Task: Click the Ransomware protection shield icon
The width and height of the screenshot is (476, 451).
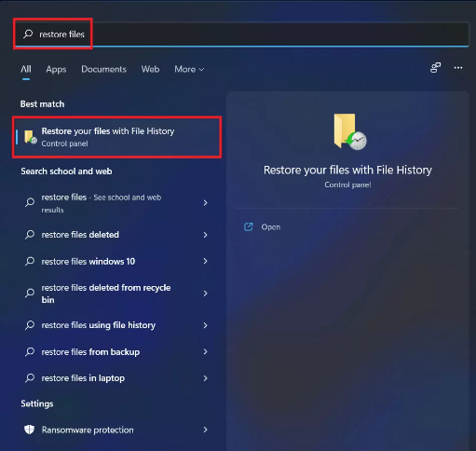Action: [x=29, y=430]
